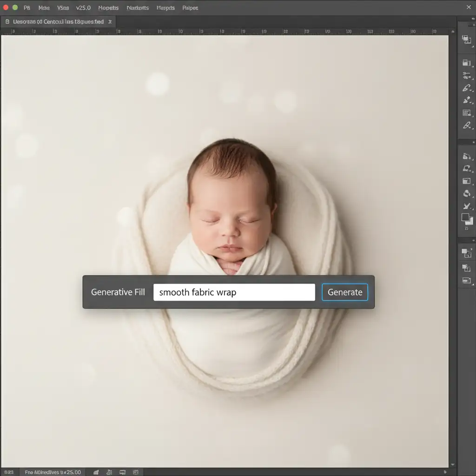
Task: Open the Mopetts menu
Action: (108, 8)
